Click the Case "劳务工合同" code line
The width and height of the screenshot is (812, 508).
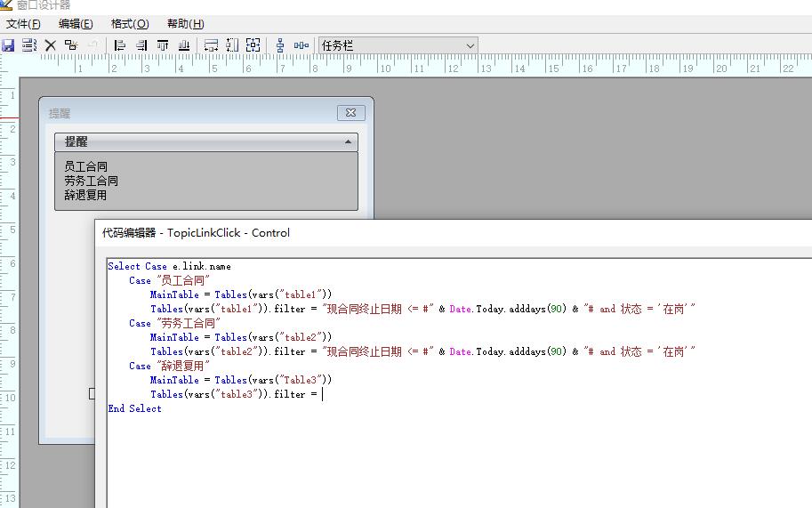tap(174, 323)
